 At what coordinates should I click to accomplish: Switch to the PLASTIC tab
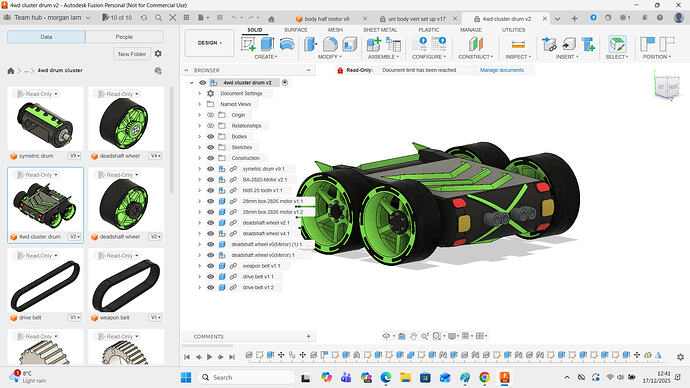click(429, 30)
